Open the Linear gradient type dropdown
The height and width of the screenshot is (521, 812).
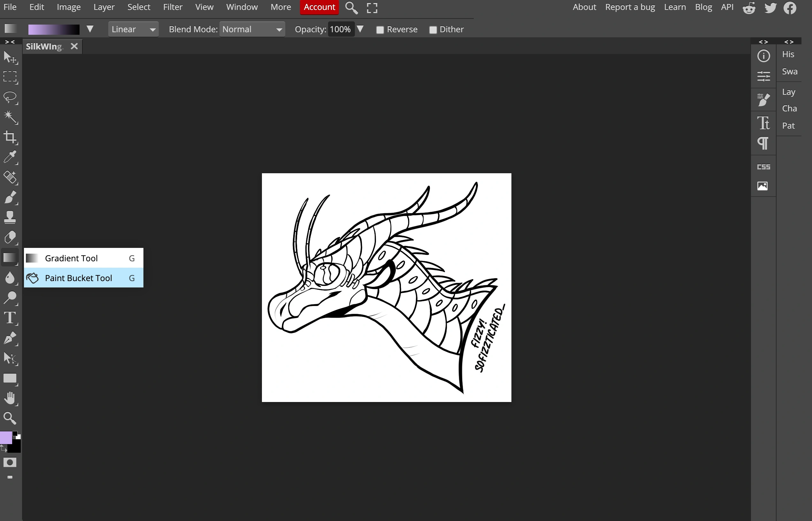(133, 29)
